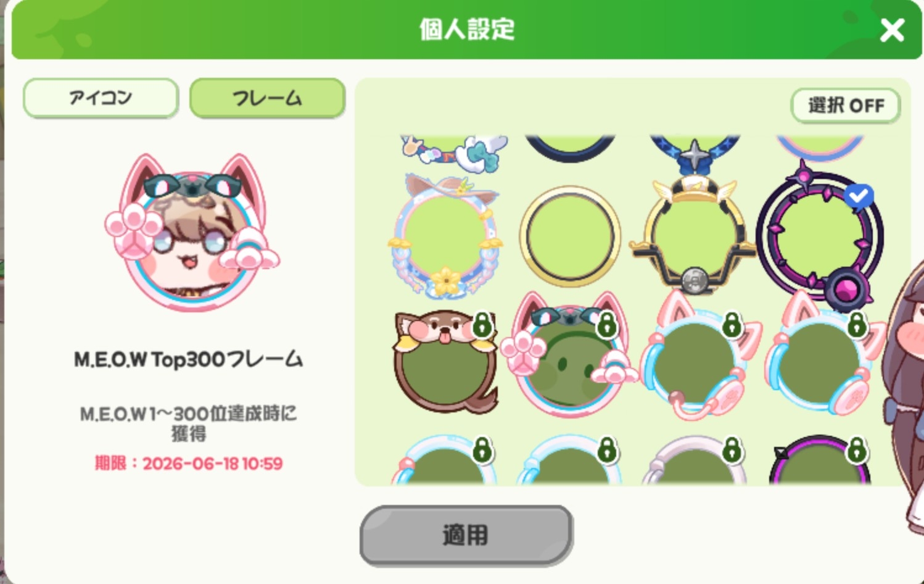
Task: Select the dark navy ring frame at top
Action: coord(570,148)
